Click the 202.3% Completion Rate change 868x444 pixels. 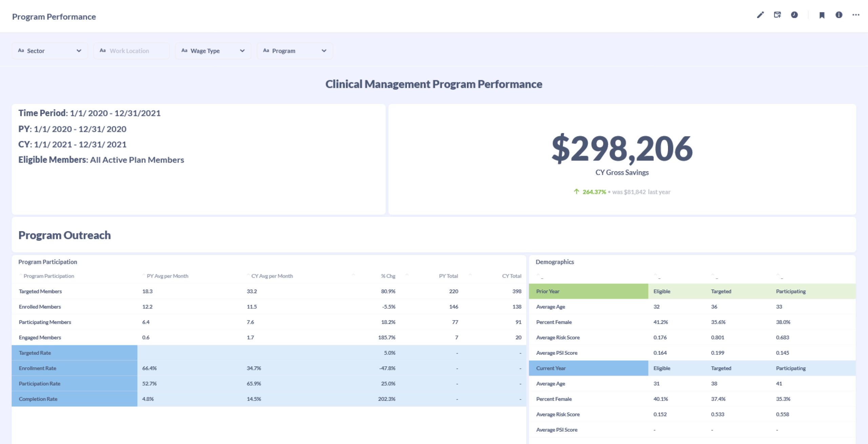click(387, 399)
